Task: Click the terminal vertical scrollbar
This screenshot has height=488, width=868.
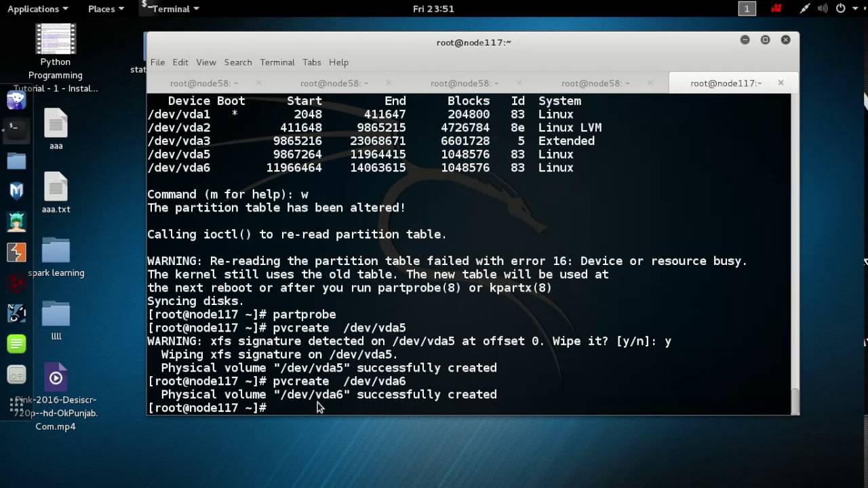Action: 795,401
